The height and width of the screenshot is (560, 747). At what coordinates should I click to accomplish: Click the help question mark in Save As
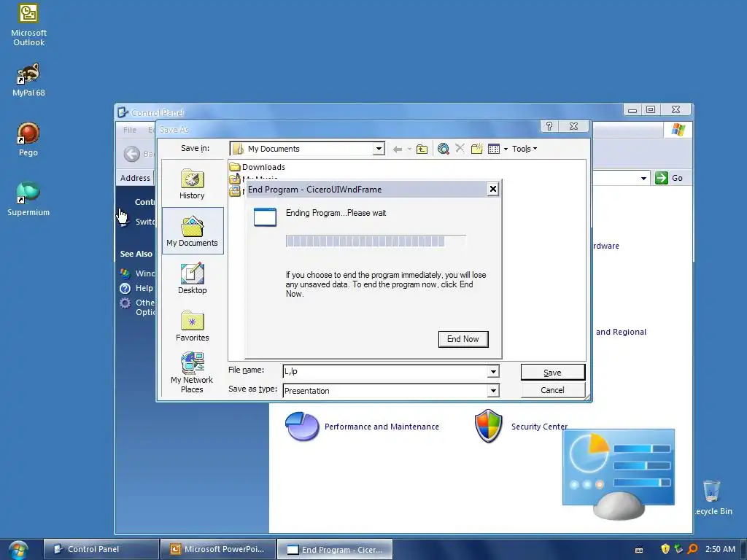click(x=549, y=126)
